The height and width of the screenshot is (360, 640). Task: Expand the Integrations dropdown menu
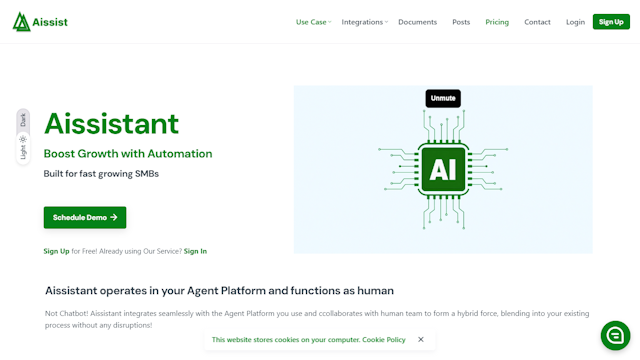(x=364, y=22)
